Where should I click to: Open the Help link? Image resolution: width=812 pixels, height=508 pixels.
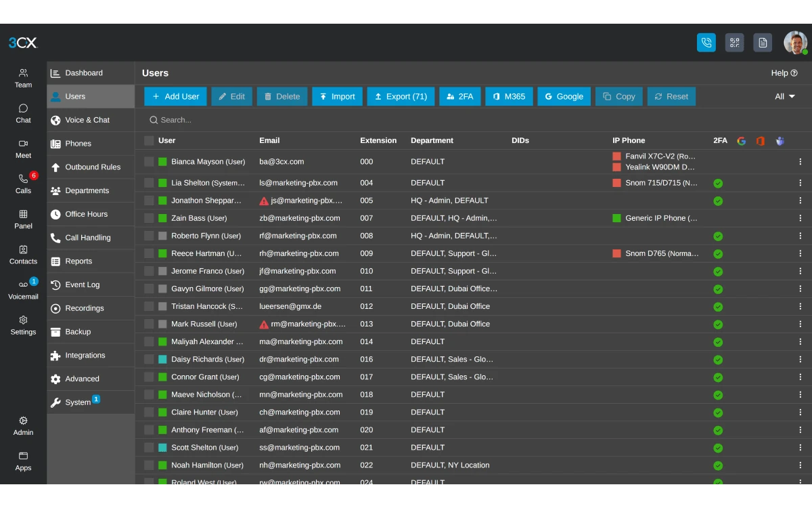tap(784, 73)
